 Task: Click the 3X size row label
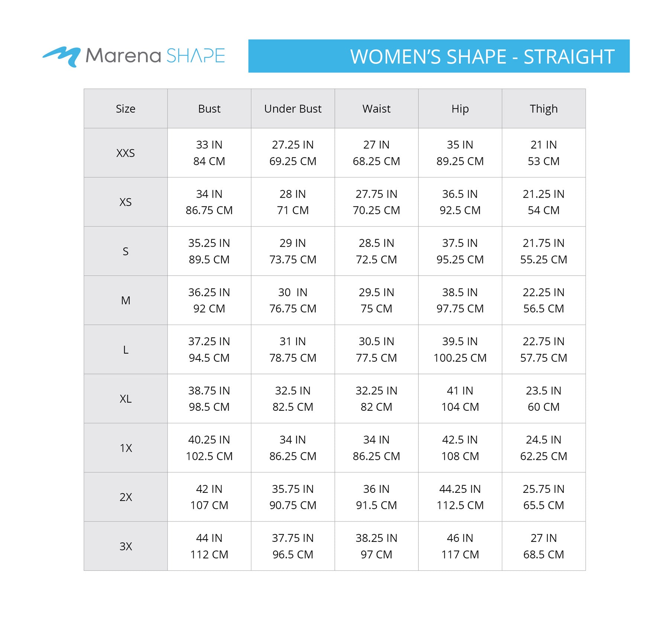point(126,546)
